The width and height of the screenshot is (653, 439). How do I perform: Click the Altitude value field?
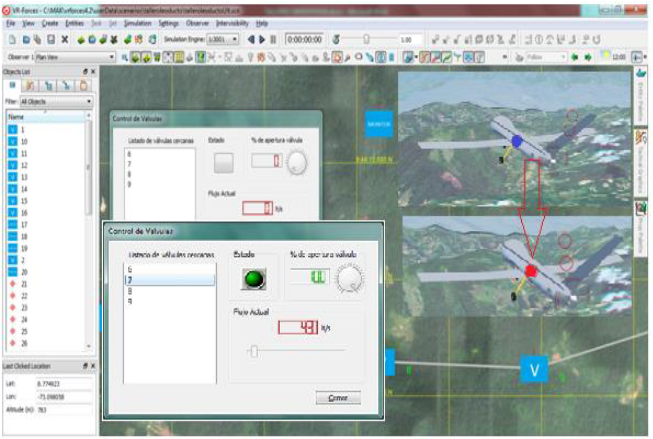point(64,410)
